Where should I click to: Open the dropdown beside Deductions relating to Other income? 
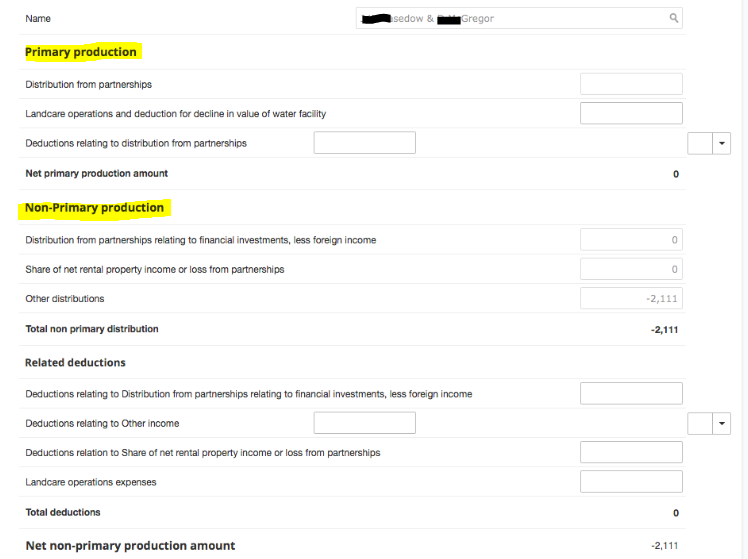pyautogui.click(x=721, y=423)
